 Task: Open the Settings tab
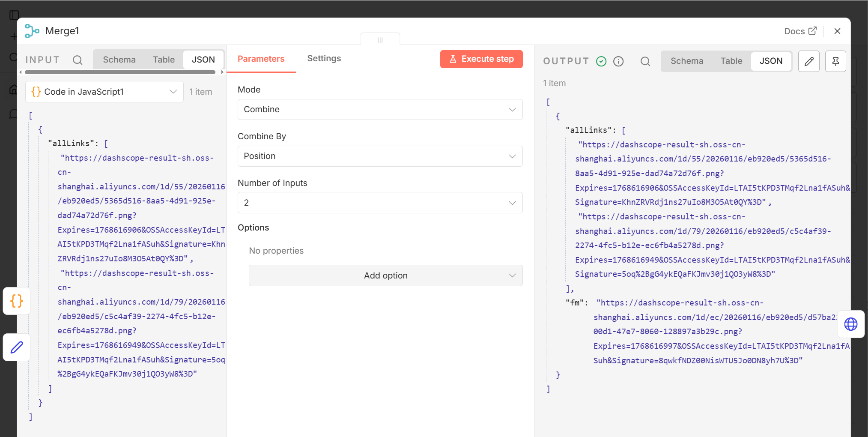324,58
